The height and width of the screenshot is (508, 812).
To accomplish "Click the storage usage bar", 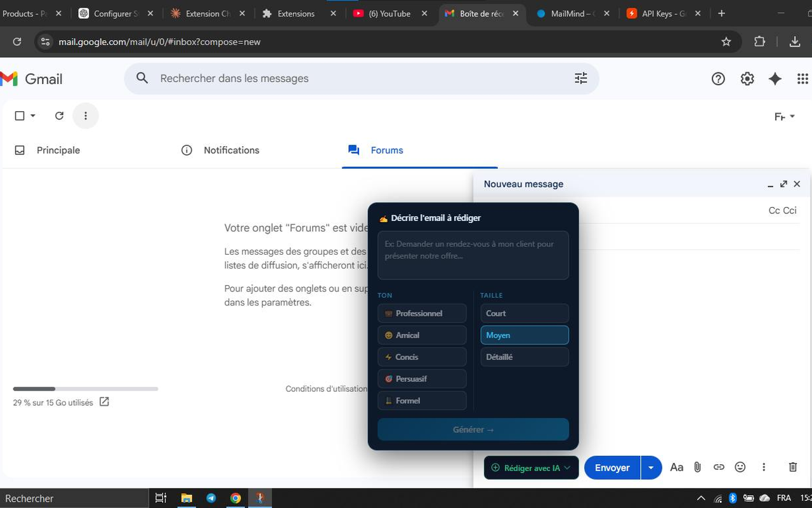I will click(86, 389).
